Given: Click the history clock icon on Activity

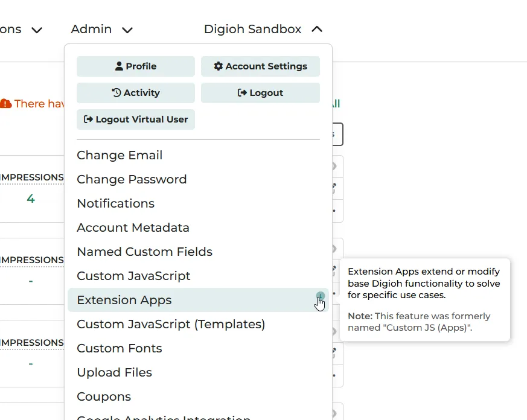Looking at the screenshot, I should click(117, 92).
